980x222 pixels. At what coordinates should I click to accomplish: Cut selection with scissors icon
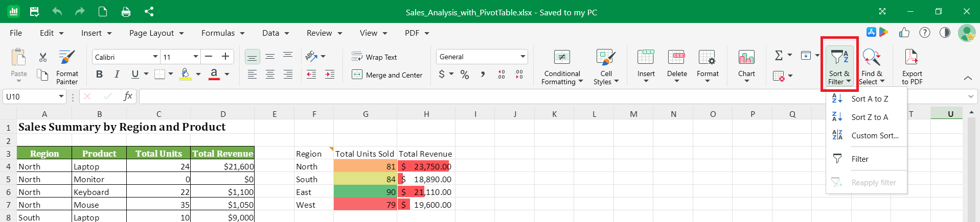43,57
